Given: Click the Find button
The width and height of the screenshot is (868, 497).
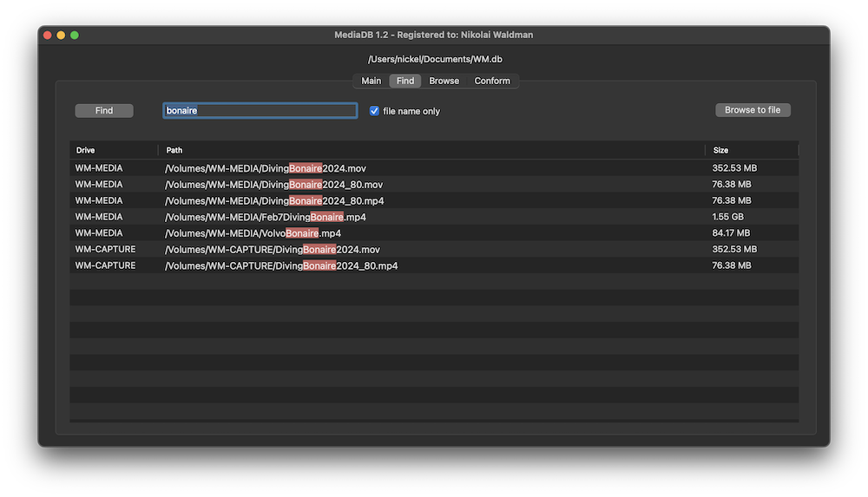Looking at the screenshot, I should pyautogui.click(x=104, y=111).
